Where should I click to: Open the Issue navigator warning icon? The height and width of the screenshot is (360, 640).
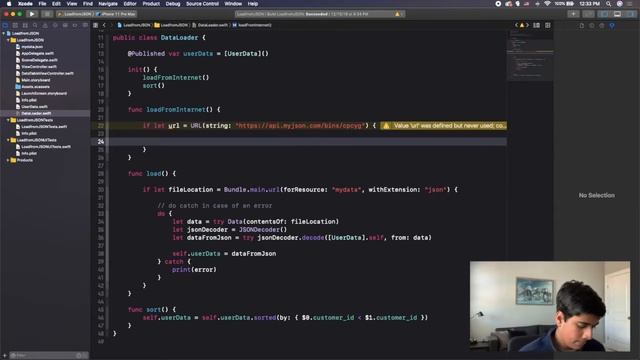tap(45, 25)
